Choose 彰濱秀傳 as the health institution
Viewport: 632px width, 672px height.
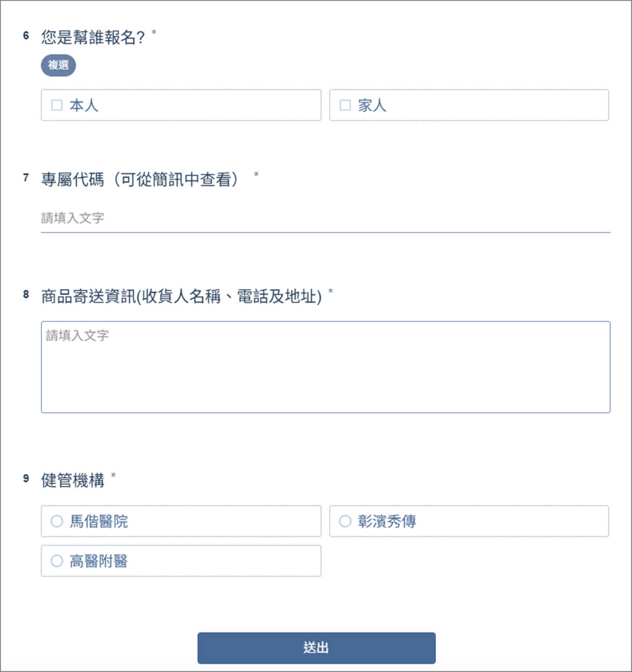point(345,521)
